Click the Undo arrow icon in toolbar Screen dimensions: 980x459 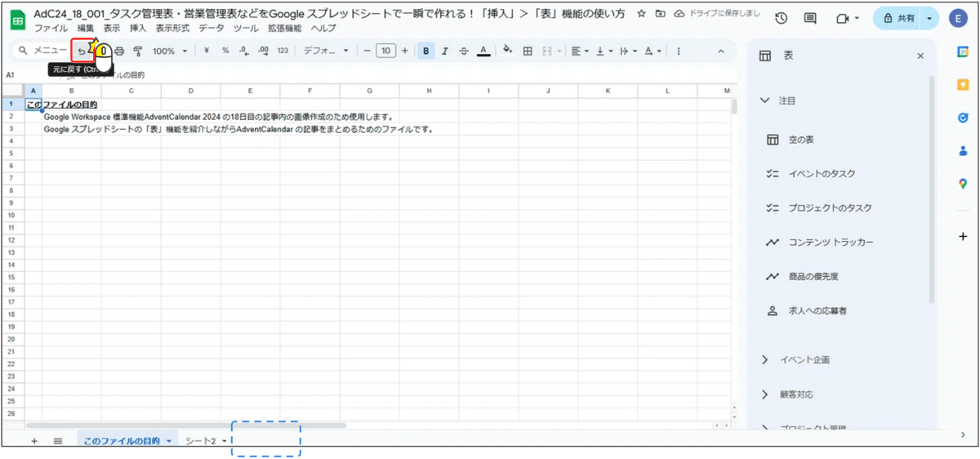[x=81, y=51]
